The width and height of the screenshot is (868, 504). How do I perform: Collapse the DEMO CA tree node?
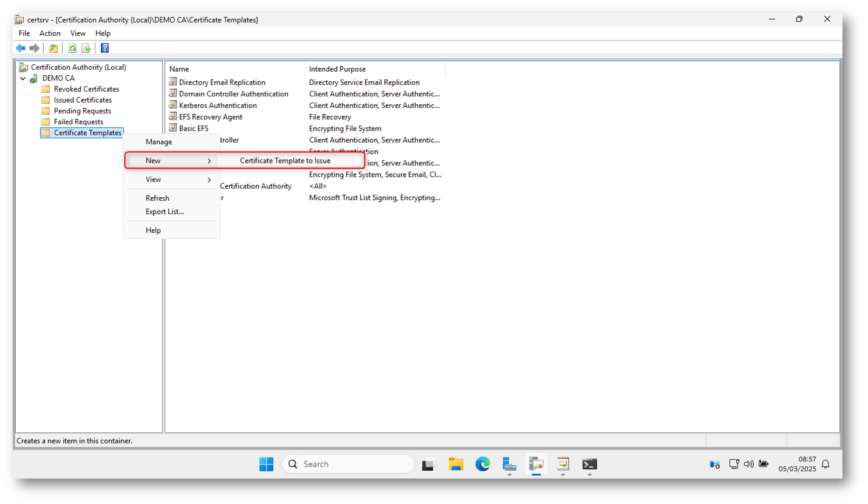pos(23,78)
